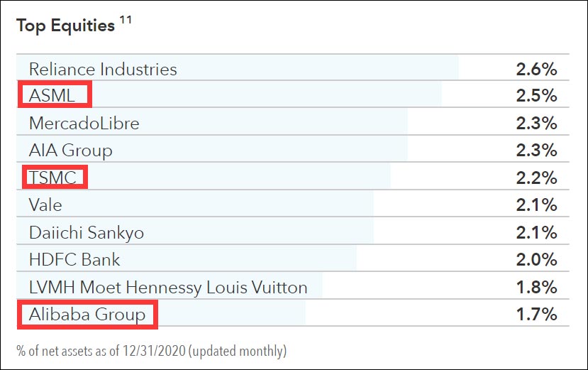Click the net assets as-of date note
This screenshot has width=588, height=370.
[x=152, y=351]
